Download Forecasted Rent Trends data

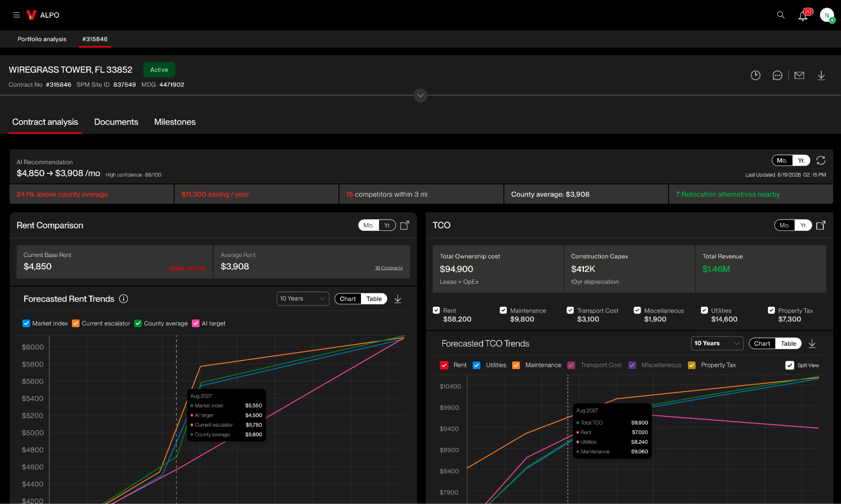tap(398, 299)
